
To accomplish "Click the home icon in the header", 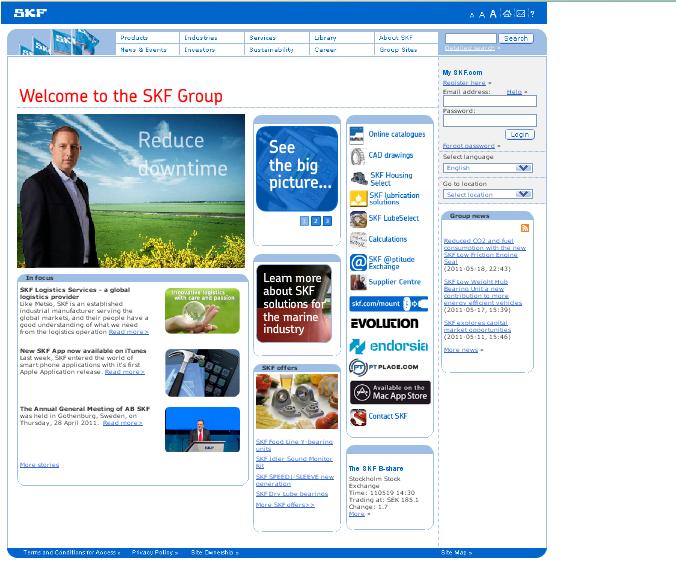I will tap(507, 14).
